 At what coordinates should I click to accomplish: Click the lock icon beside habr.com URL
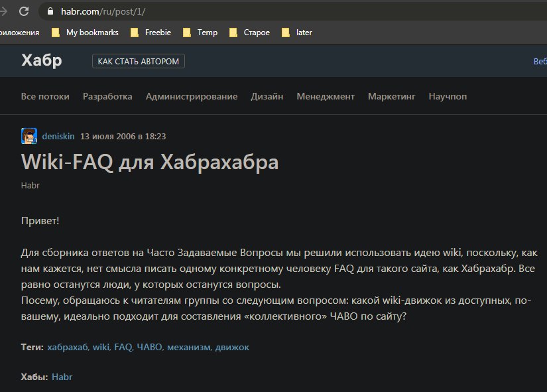[x=50, y=11]
